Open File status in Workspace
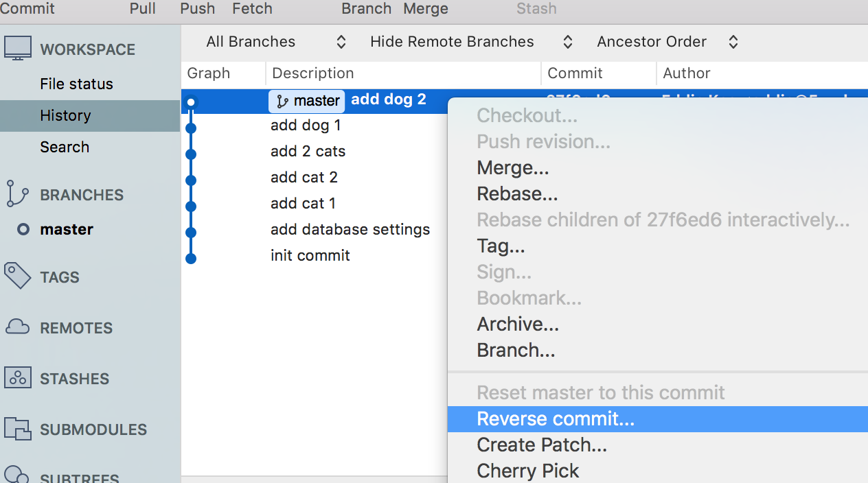 (x=76, y=84)
